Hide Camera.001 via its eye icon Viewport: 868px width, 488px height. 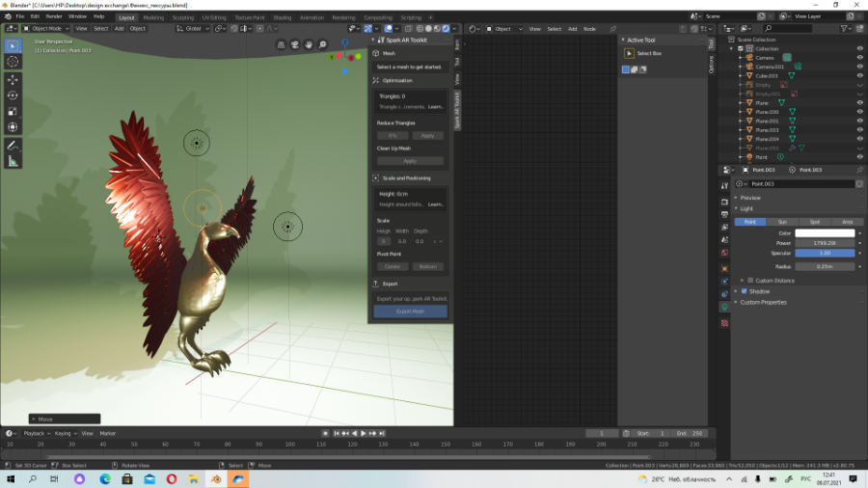click(859, 67)
